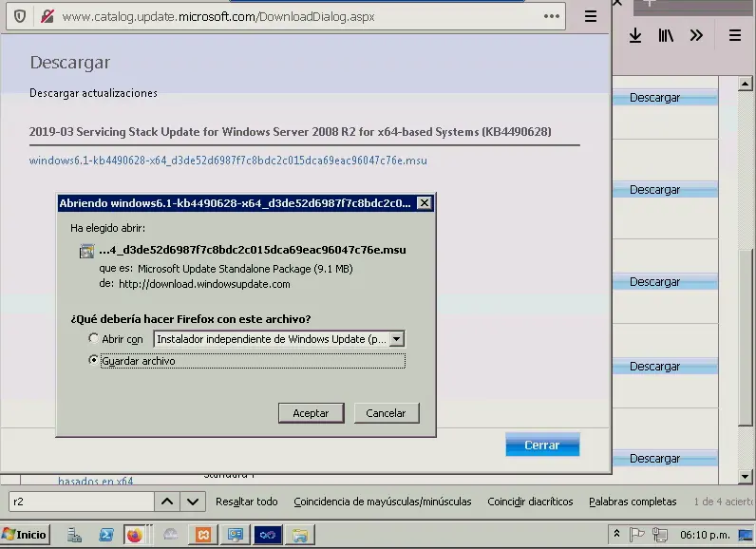Open the page actions three-dot menu
This screenshot has width=756, height=549.
[x=551, y=16]
